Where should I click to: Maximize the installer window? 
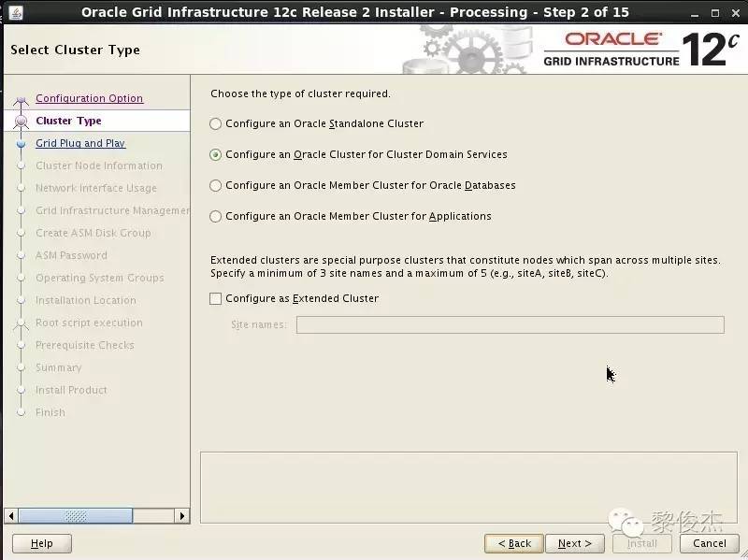click(x=714, y=13)
